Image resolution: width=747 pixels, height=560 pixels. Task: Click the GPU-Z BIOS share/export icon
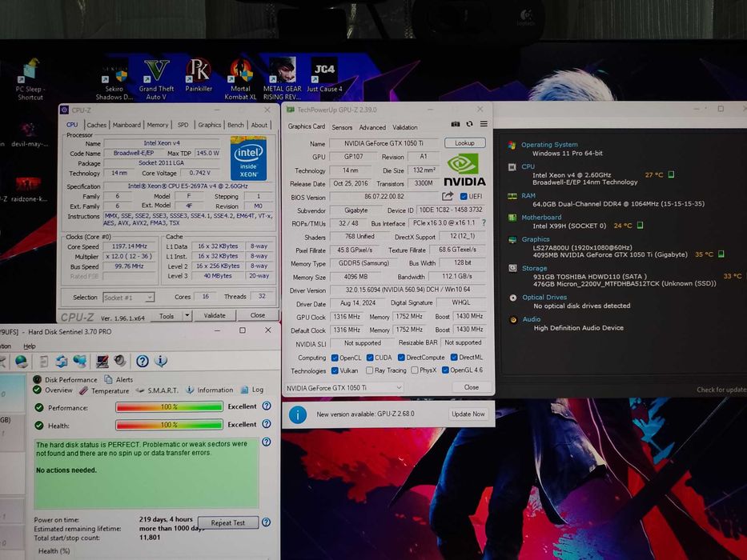pos(448,196)
